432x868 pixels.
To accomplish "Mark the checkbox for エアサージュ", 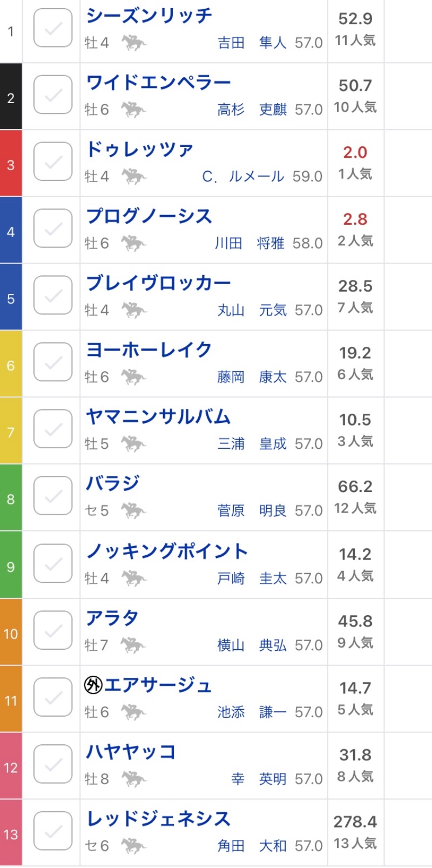I will (53, 697).
